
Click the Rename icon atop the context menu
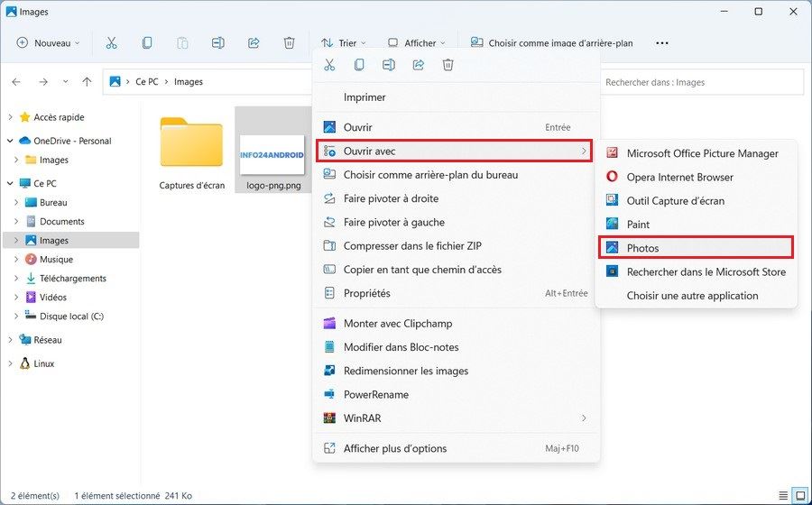(x=389, y=65)
